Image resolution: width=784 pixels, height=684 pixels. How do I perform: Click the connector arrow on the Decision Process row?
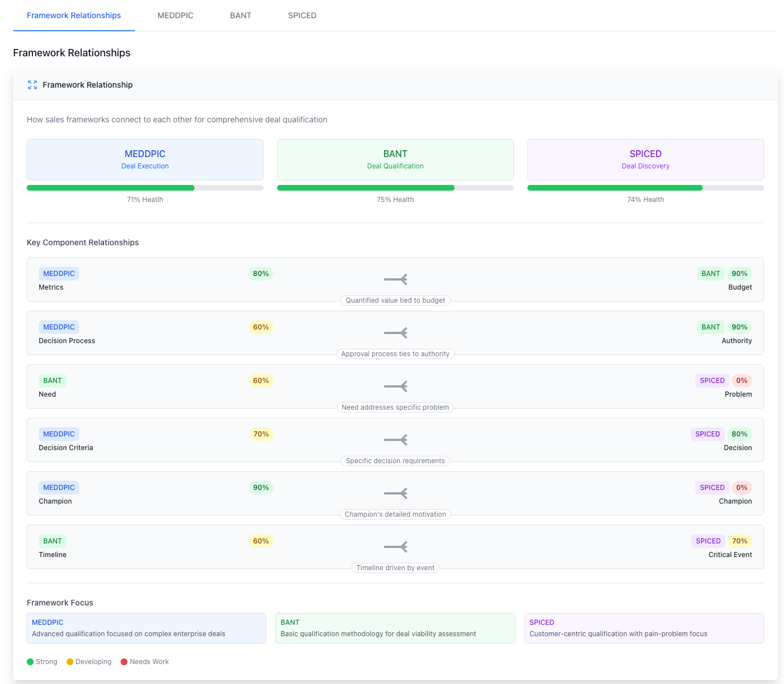(395, 333)
